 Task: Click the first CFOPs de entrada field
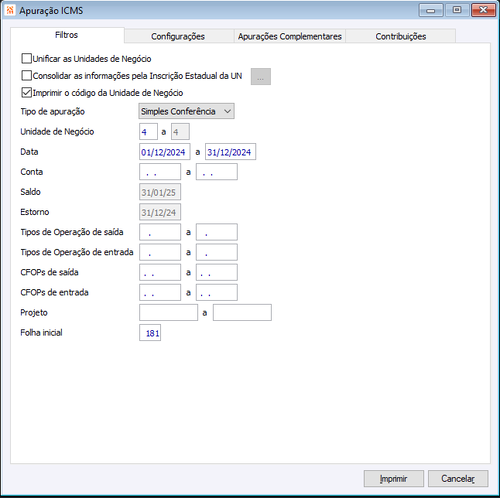pyautogui.click(x=160, y=292)
